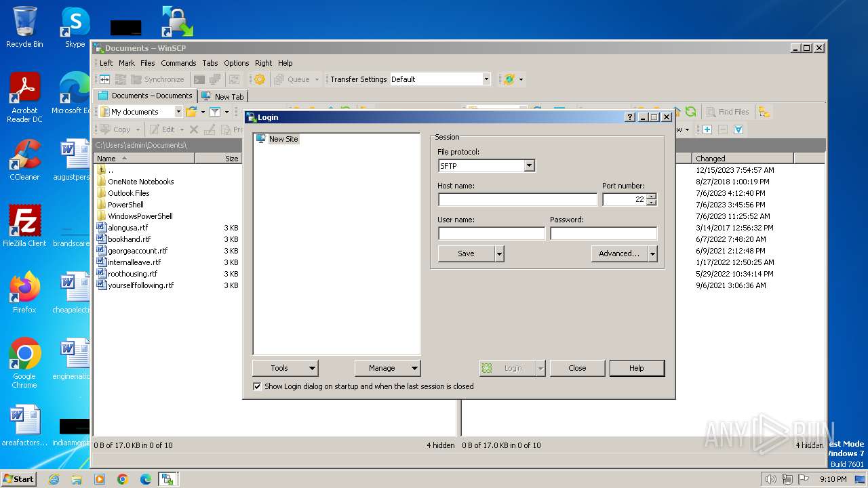Click the Password input field
The image size is (868, 488).
tap(604, 233)
